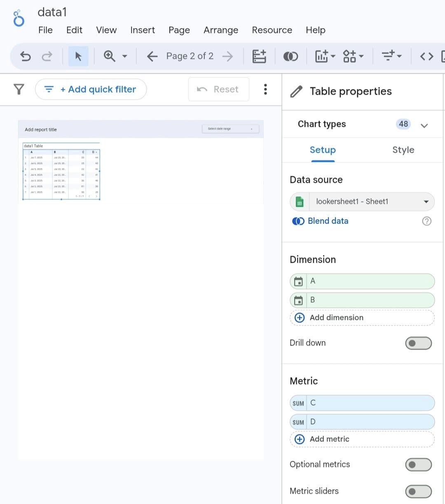
Task: Open the three-dot more options menu
Action: point(265,89)
